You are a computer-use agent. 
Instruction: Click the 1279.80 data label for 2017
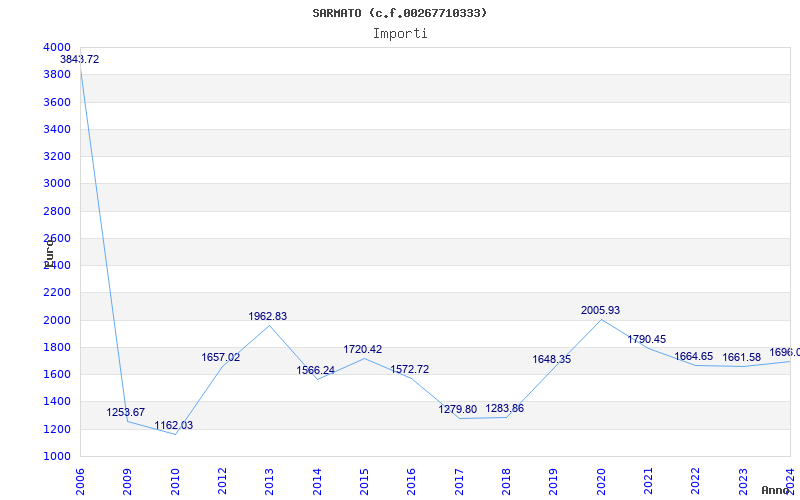458,409
